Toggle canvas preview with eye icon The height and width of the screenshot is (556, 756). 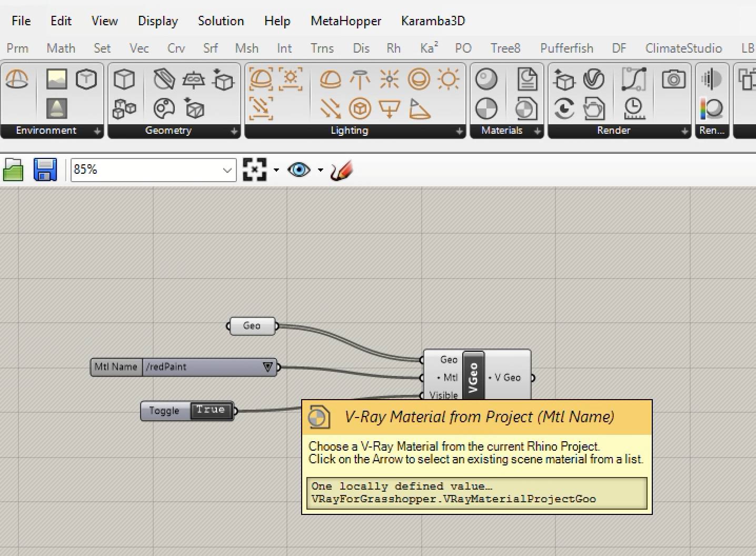299,170
